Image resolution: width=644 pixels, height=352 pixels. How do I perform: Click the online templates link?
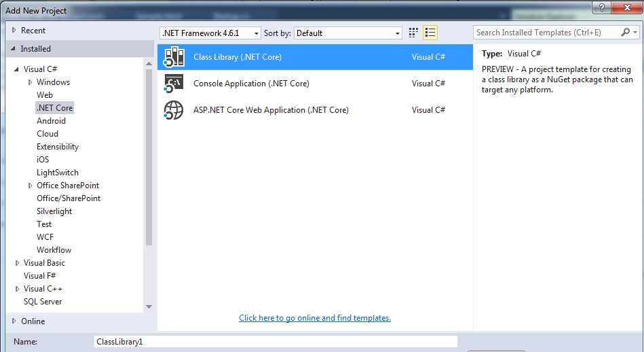(315, 318)
